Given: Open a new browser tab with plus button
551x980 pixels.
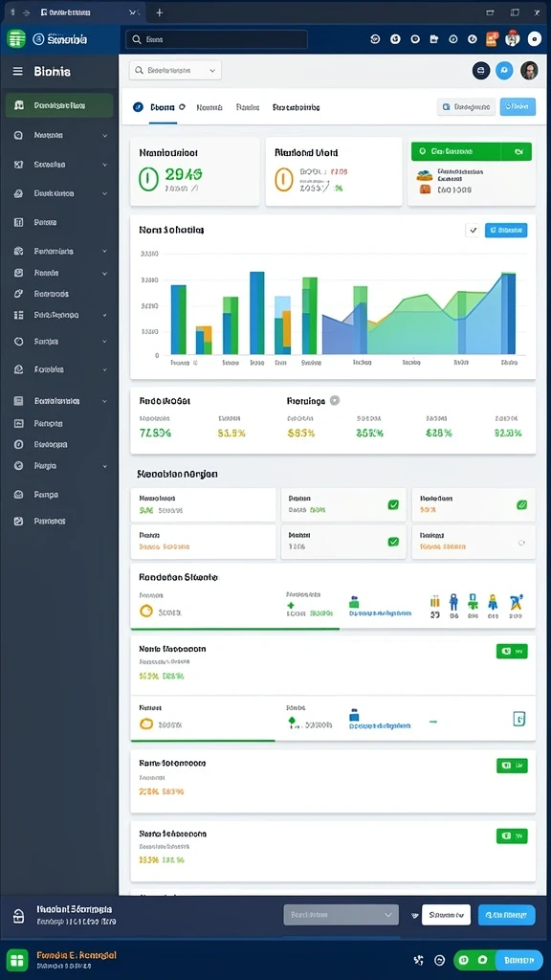Looking at the screenshot, I should 160,12.
